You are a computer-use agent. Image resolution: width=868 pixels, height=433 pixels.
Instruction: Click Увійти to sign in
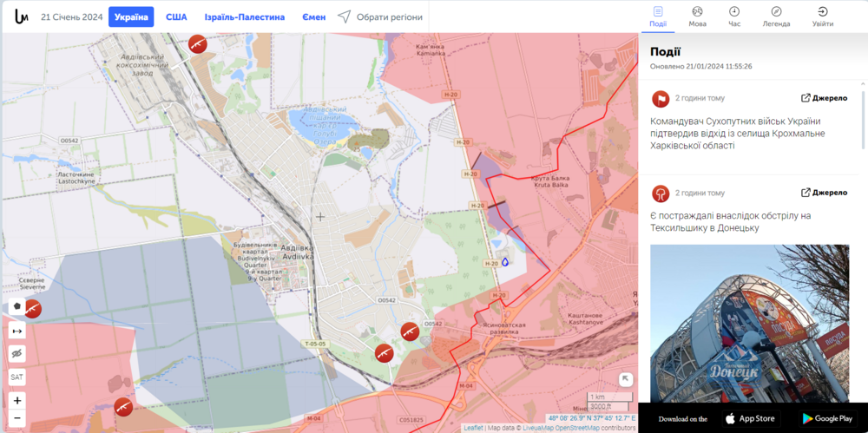pyautogui.click(x=822, y=16)
